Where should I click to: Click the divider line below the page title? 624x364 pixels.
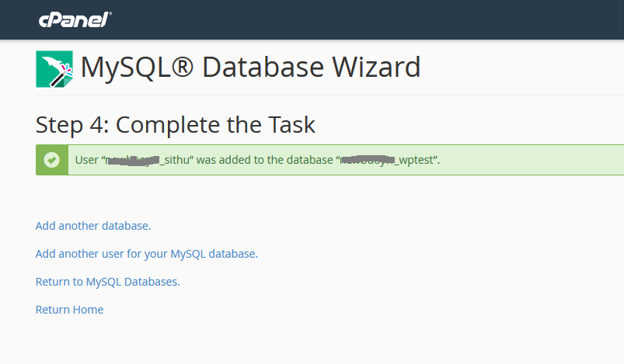(326, 95)
